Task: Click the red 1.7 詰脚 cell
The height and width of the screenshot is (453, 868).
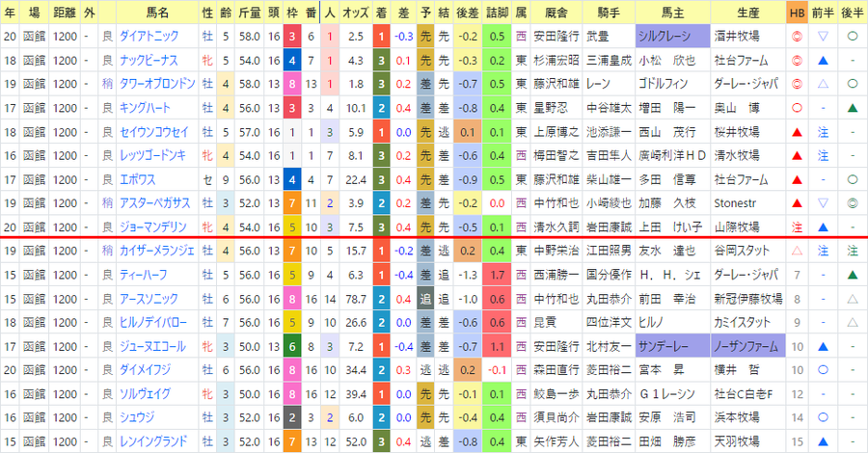Action: point(497,275)
